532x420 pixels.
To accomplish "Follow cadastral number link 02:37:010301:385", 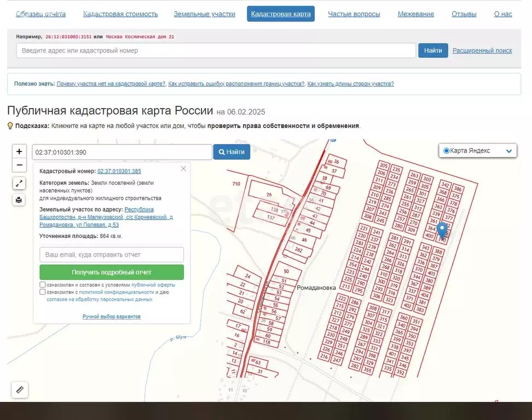I will (x=119, y=171).
